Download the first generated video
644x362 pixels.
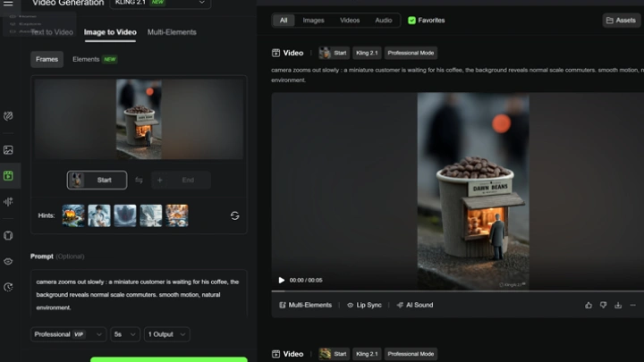coord(618,305)
